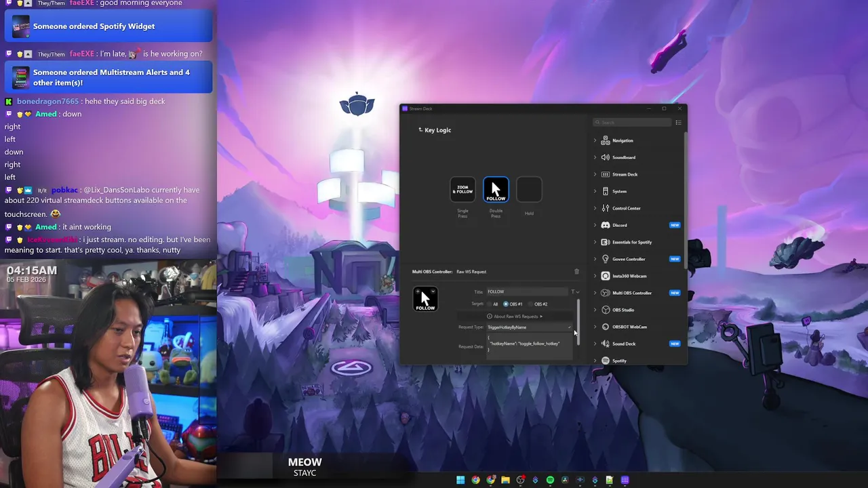Screen dimensions: 868x488
Task: Open the Sound Deck category label
Action: pyautogui.click(x=624, y=344)
